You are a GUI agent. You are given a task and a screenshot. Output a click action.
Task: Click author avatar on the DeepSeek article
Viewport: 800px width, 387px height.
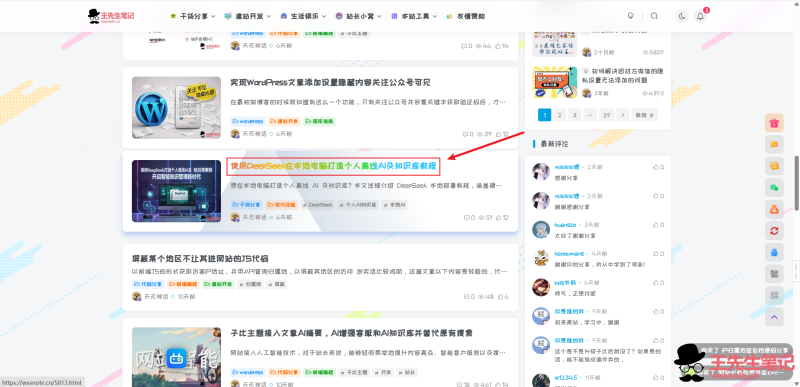235,217
